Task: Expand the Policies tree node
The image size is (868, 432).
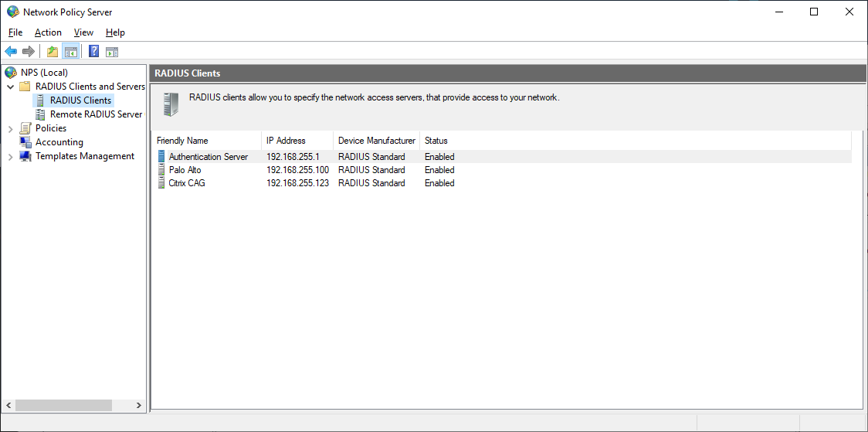Action: (x=11, y=128)
